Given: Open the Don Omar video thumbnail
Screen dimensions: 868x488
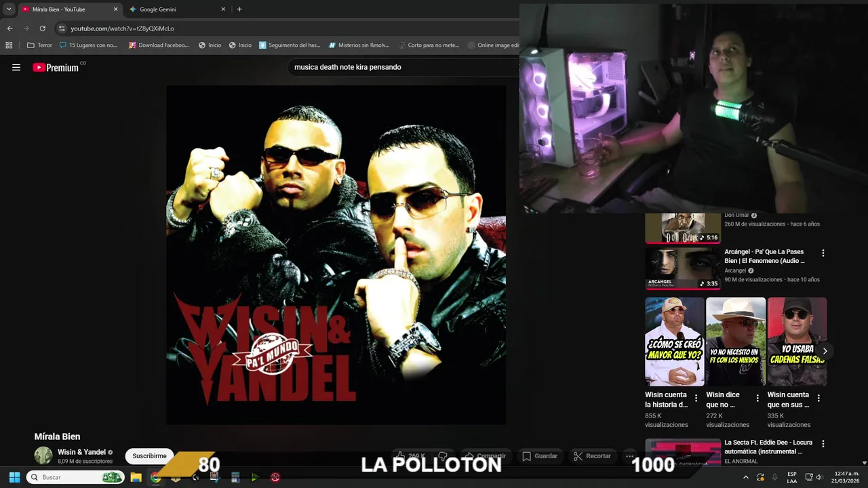Looking at the screenshot, I should coord(683,228).
